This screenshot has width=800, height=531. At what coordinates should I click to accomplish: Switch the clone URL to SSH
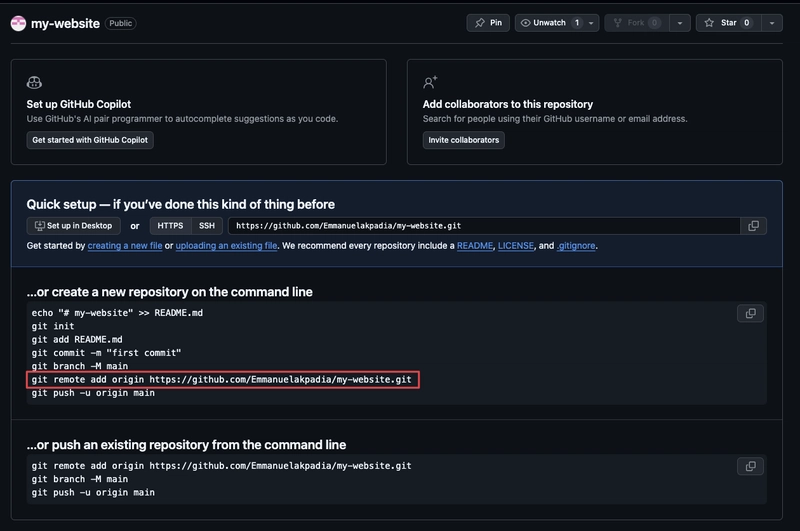(x=207, y=225)
